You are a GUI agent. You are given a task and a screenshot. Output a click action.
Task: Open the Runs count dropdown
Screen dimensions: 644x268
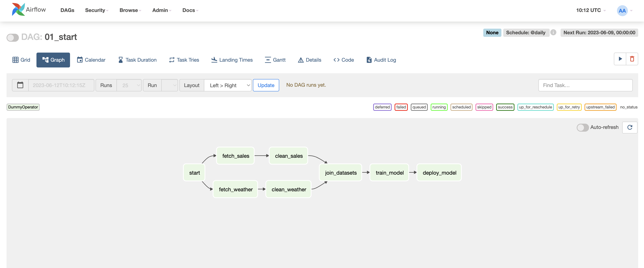click(129, 85)
